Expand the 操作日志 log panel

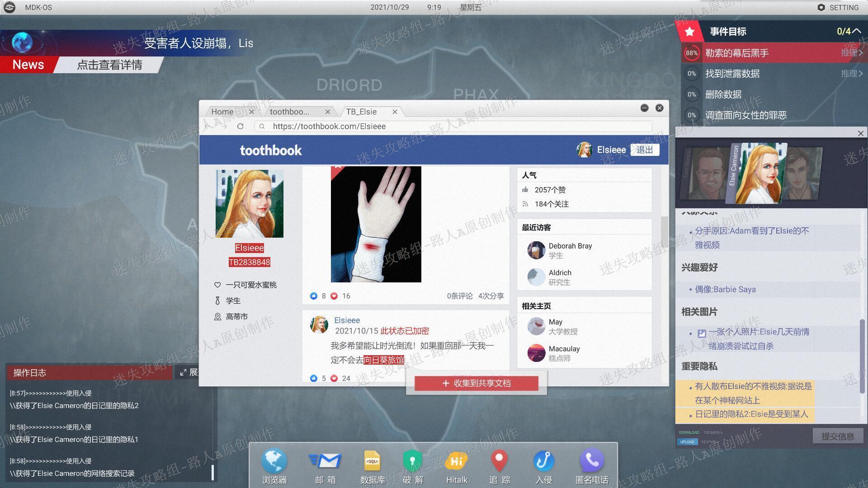[x=189, y=372]
